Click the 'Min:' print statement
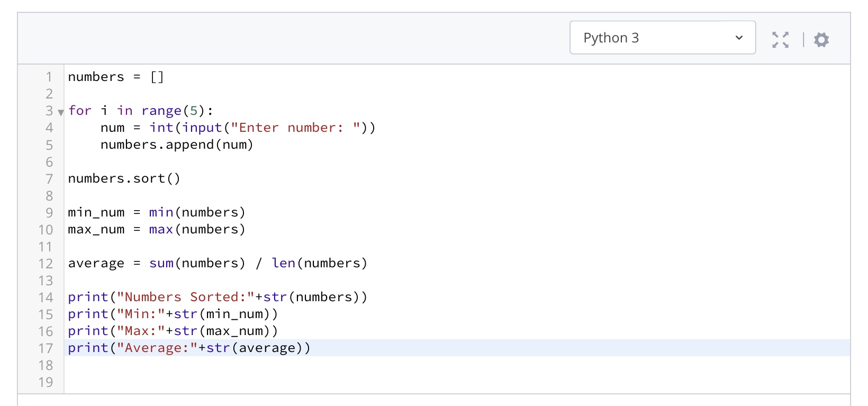Screen dimensions: 868x406 [x=173, y=314]
